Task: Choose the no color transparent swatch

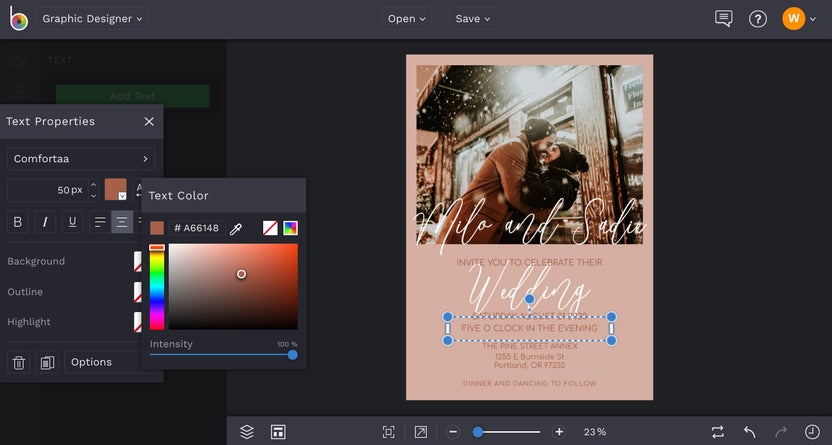Action: (x=270, y=228)
